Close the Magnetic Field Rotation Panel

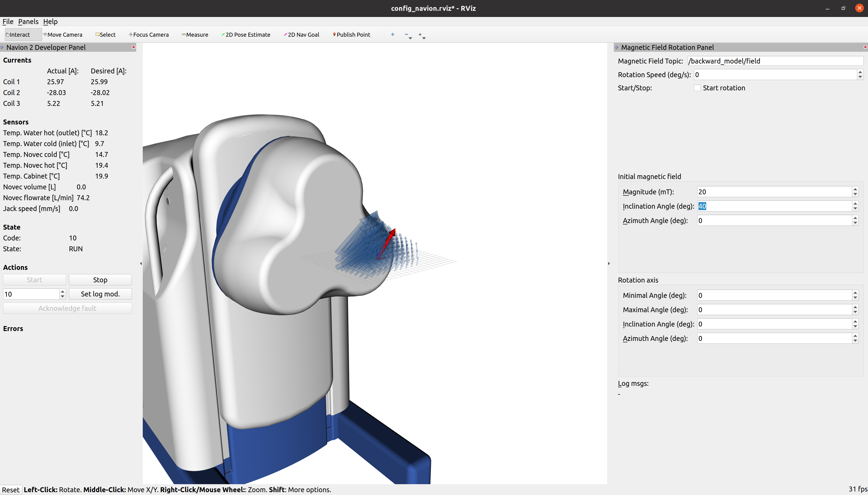click(x=865, y=47)
